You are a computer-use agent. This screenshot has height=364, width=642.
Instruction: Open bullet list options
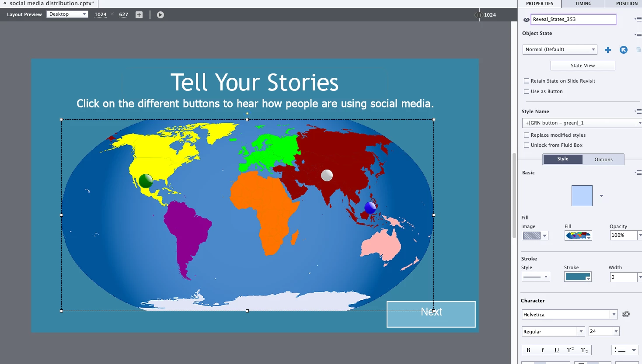[x=625, y=350]
